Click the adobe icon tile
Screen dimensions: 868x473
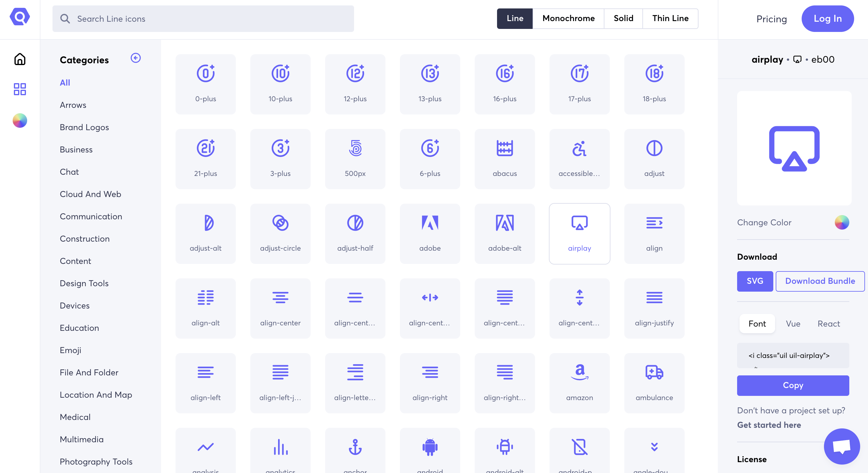(429, 233)
